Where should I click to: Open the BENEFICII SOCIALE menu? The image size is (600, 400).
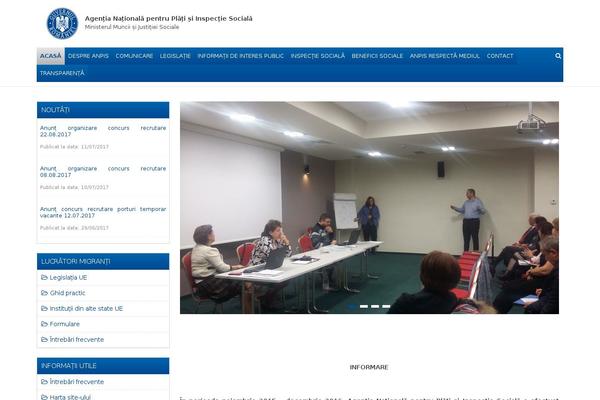tap(377, 56)
